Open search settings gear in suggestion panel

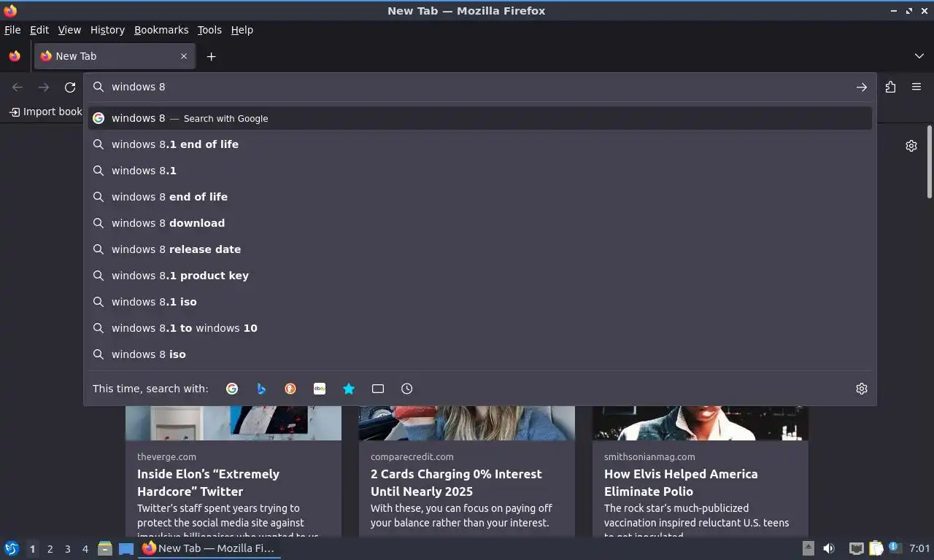[x=862, y=389]
